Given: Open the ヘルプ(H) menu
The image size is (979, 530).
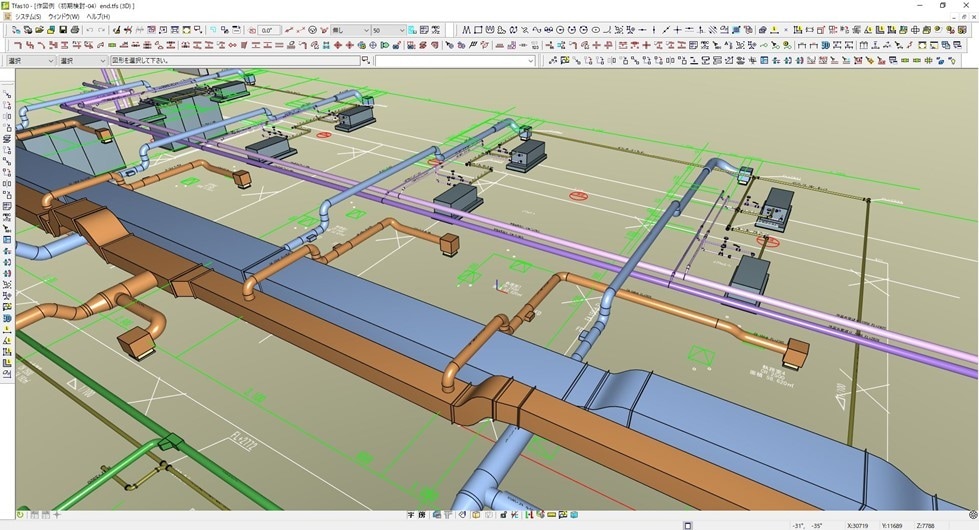Looking at the screenshot, I should pyautogui.click(x=98, y=16).
